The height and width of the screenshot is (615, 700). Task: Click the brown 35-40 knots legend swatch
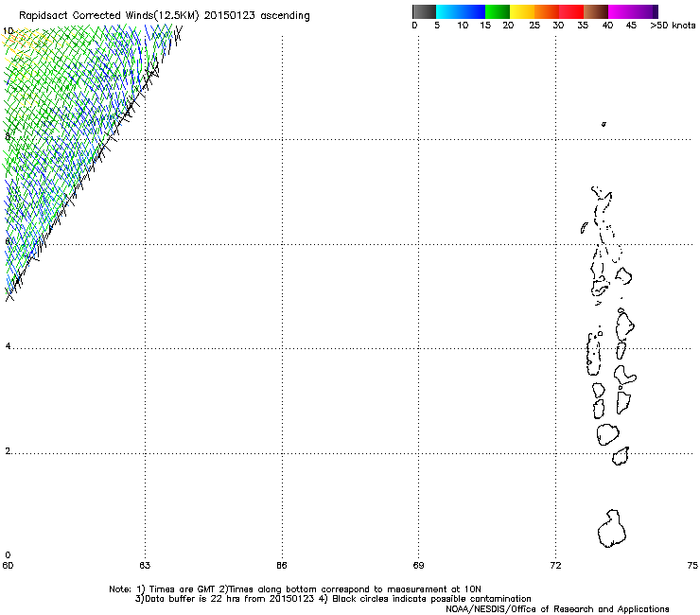pos(596,11)
